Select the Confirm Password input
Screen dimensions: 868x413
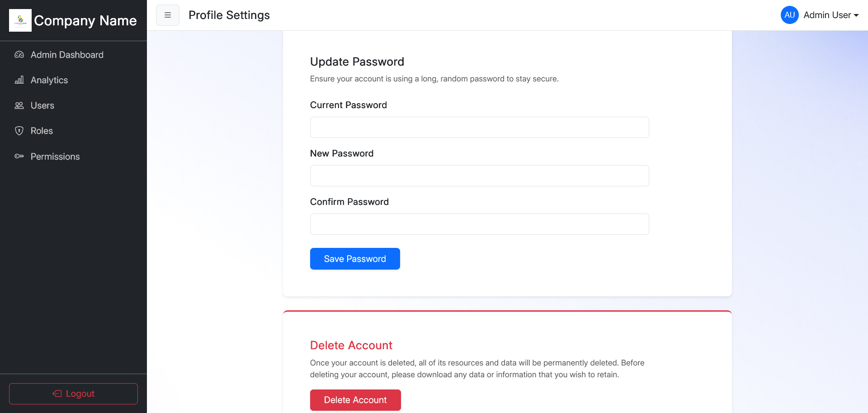tap(479, 224)
